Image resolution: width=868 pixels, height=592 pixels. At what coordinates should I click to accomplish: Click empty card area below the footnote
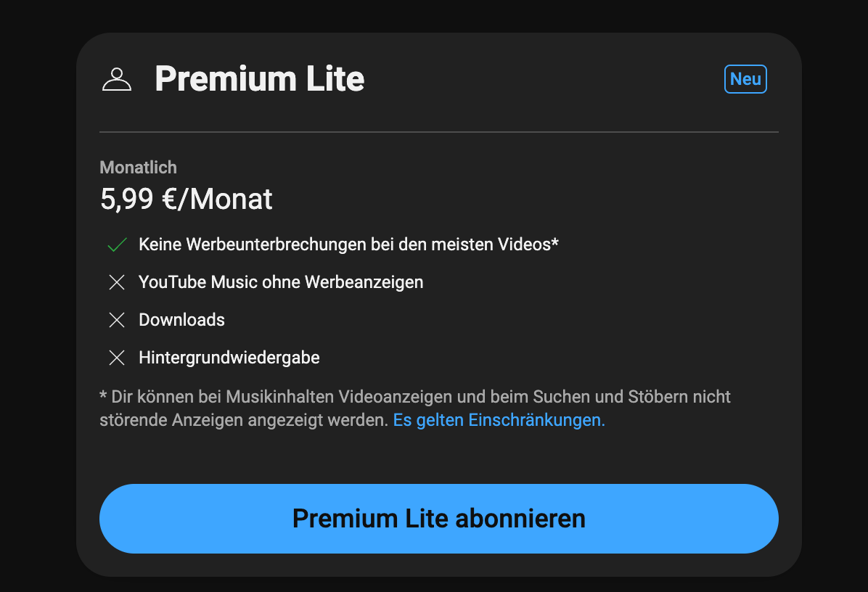click(439, 458)
